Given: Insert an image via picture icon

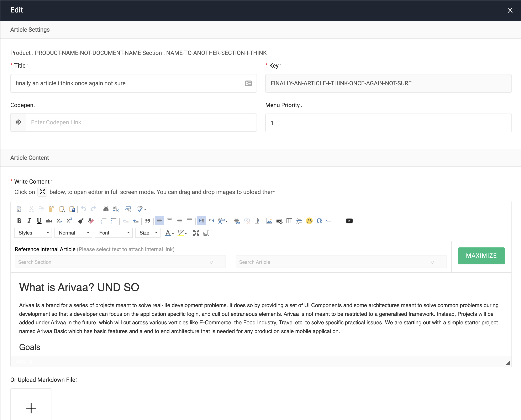Looking at the screenshot, I should (269, 221).
